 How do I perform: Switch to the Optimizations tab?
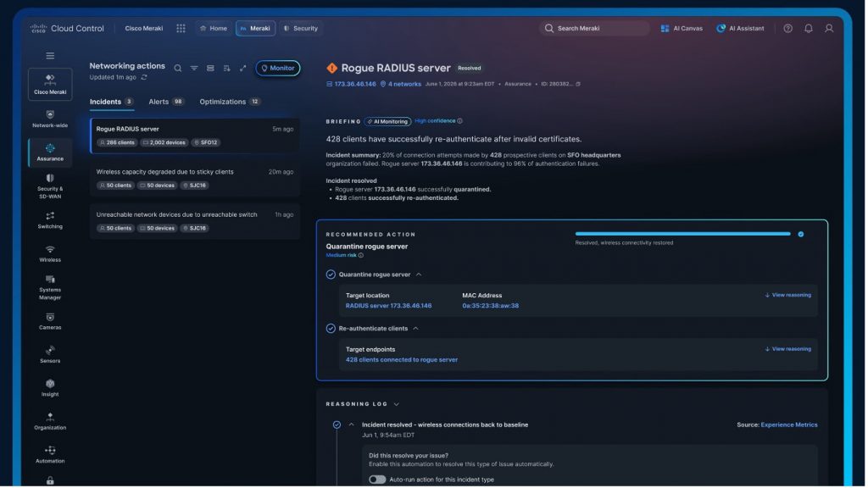[x=231, y=103]
